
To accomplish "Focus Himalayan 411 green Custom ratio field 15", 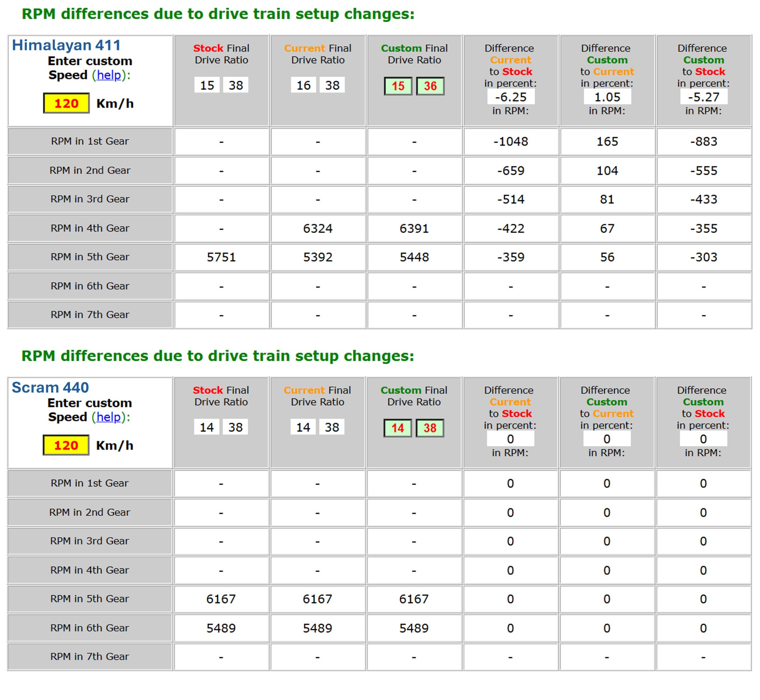I will coord(398,86).
